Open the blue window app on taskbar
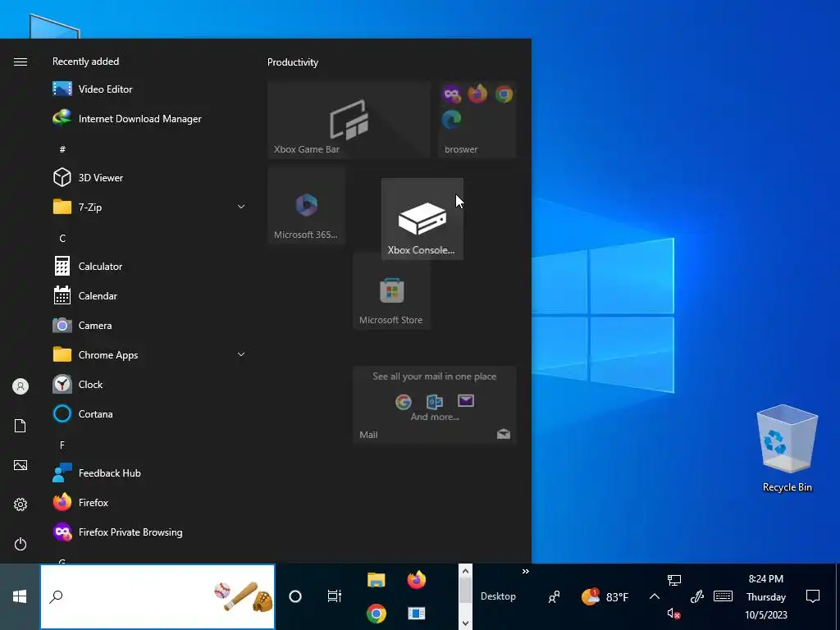The image size is (840, 630). [x=416, y=614]
